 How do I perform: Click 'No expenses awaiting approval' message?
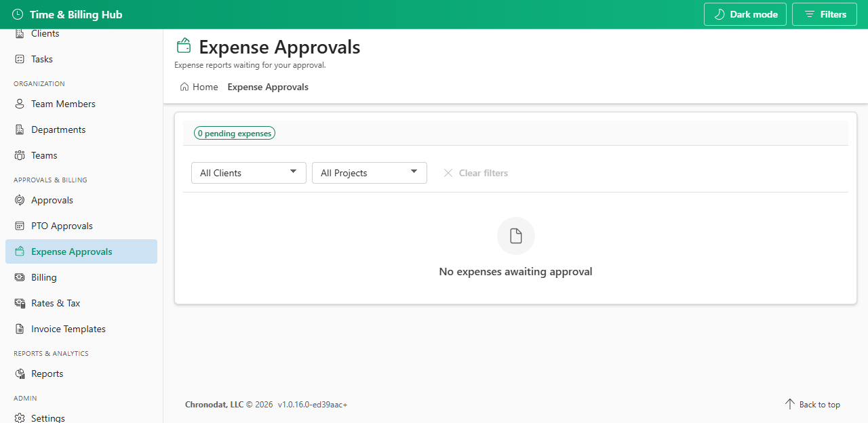515,271
